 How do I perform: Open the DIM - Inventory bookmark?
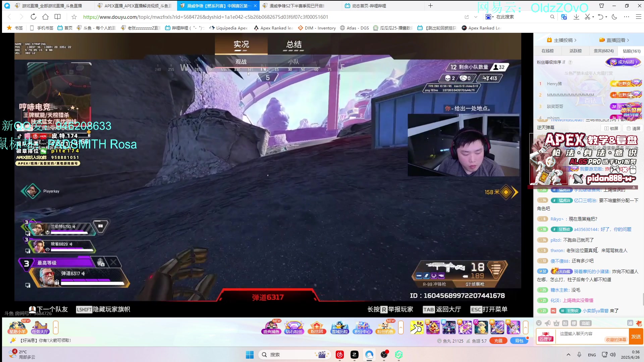317,28
